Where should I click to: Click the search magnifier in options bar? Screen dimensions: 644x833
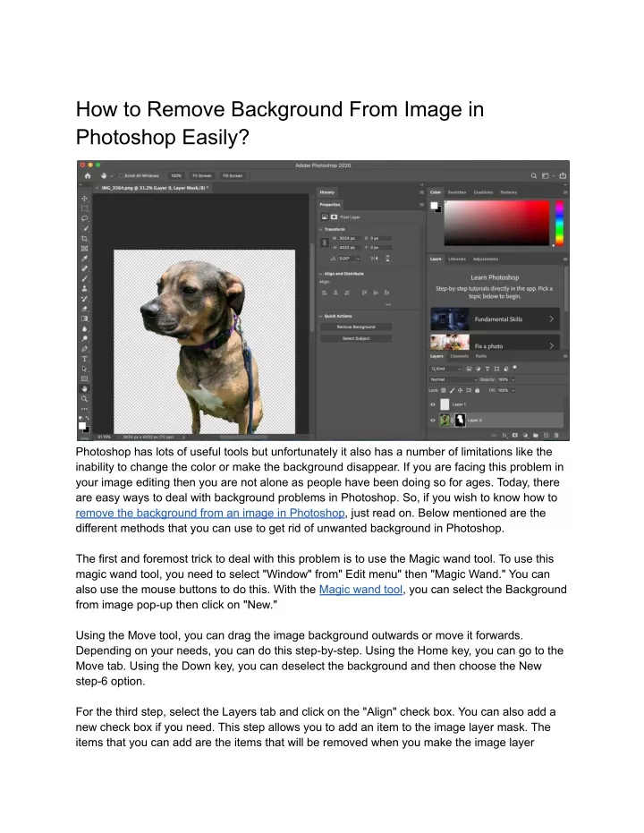(534, 176)
